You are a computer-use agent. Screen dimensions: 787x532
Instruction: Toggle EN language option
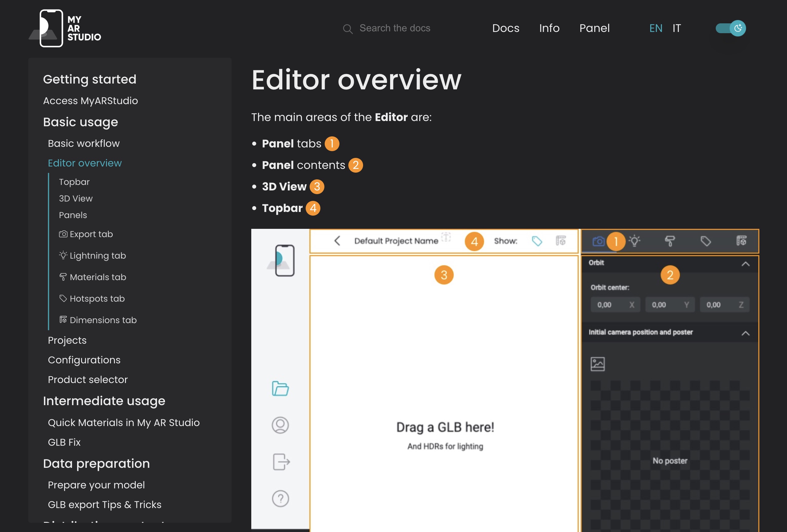(656, 28)
